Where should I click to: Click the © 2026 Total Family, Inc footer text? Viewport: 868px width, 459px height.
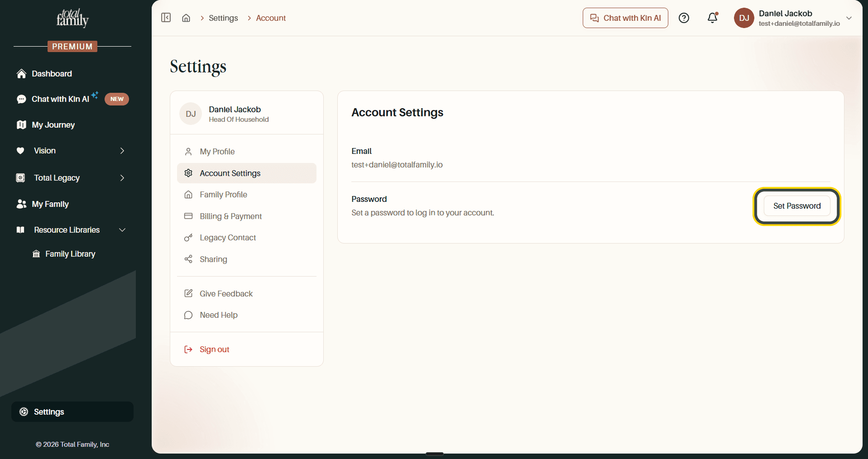click(x=72, y=445)
